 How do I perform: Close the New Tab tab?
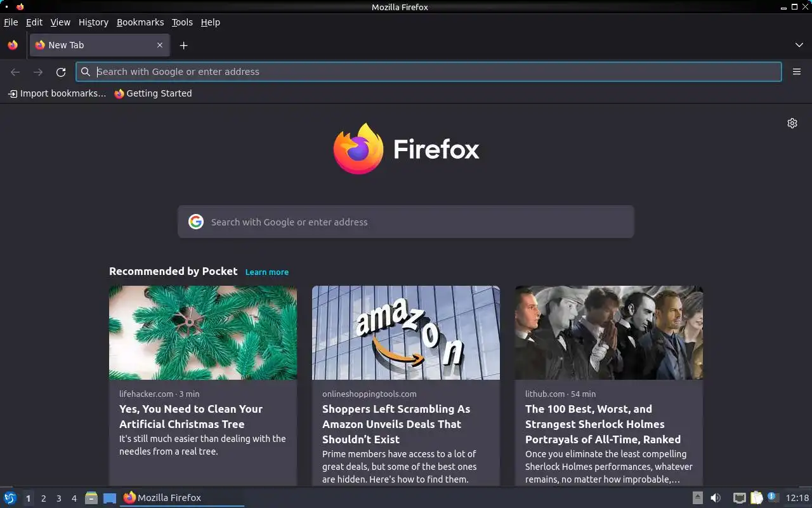pyautogui.click(x=160, y=45)
